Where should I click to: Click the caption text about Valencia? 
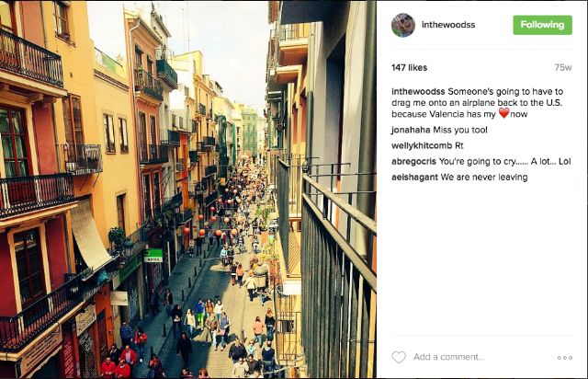pos(477,103)
